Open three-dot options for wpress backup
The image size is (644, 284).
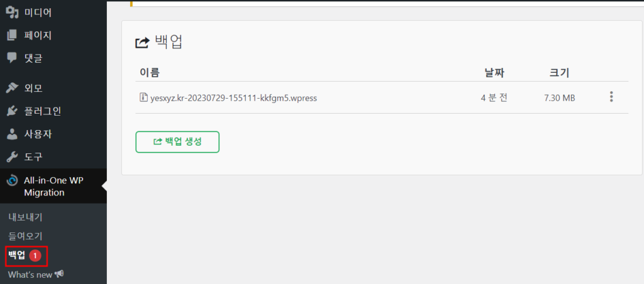click(611, 97)
